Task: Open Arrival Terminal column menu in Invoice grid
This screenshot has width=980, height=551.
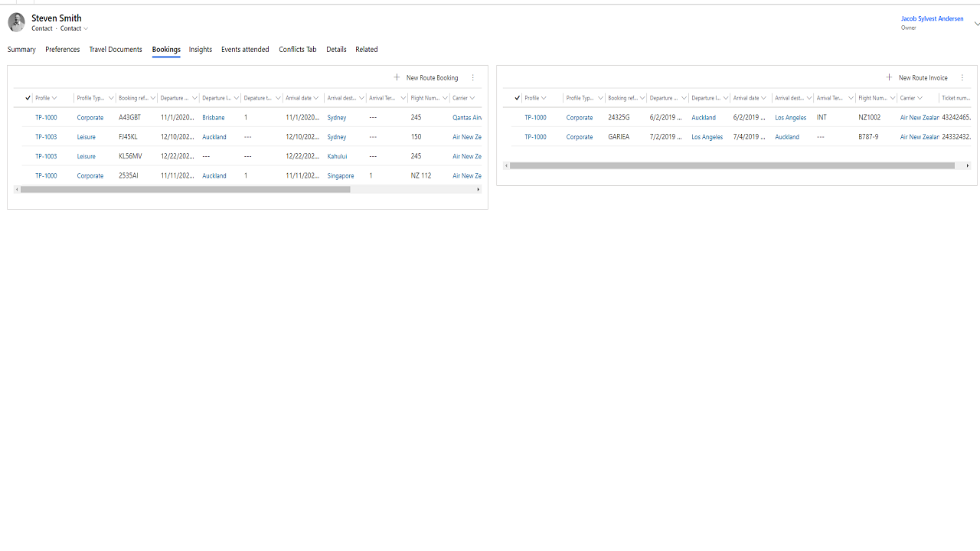Action: (851, 98)
